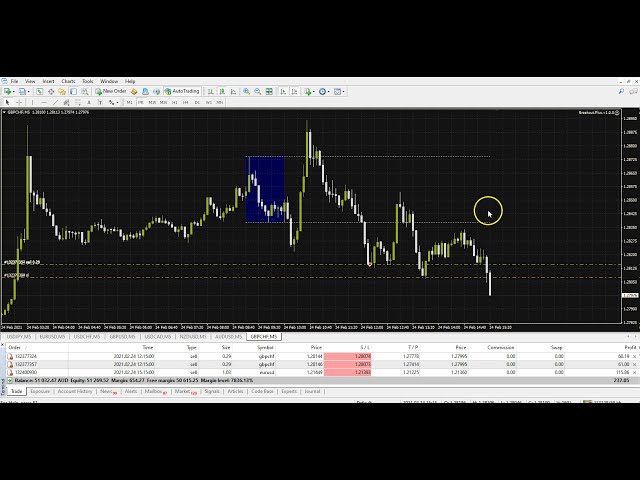Select the vertical line drawing tool
640x480 pixels.
(32, 102)
